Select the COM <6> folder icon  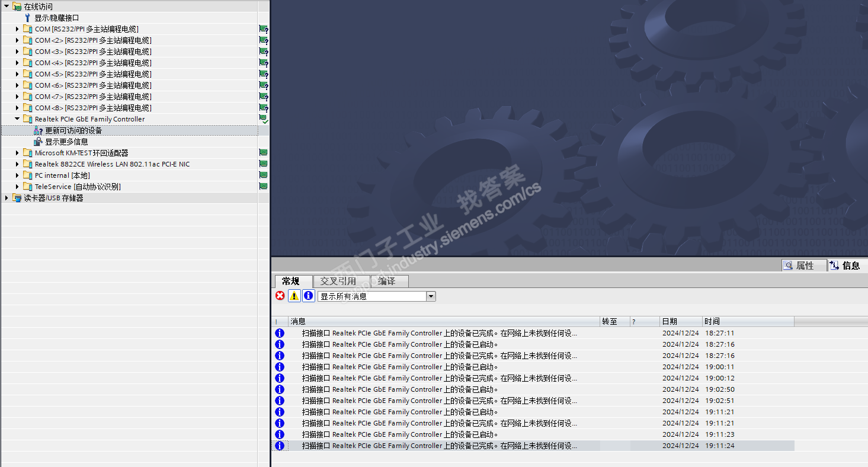coord(27,85)
